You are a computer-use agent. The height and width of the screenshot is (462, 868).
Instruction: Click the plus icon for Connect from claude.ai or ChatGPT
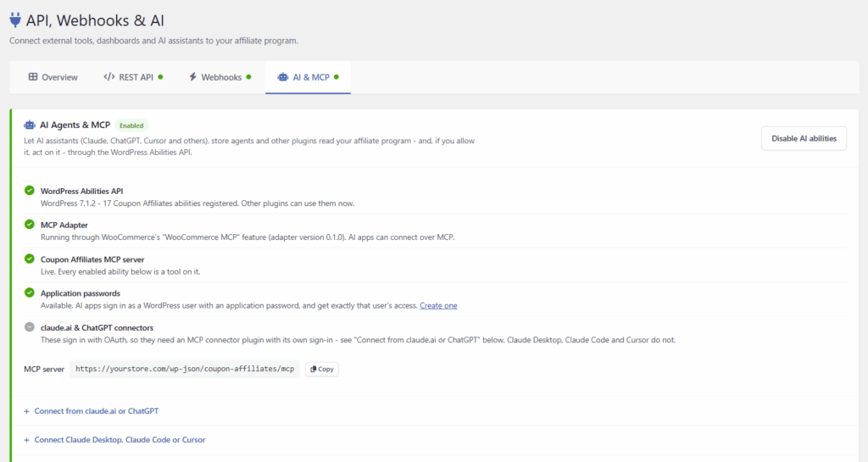(26, 411)
